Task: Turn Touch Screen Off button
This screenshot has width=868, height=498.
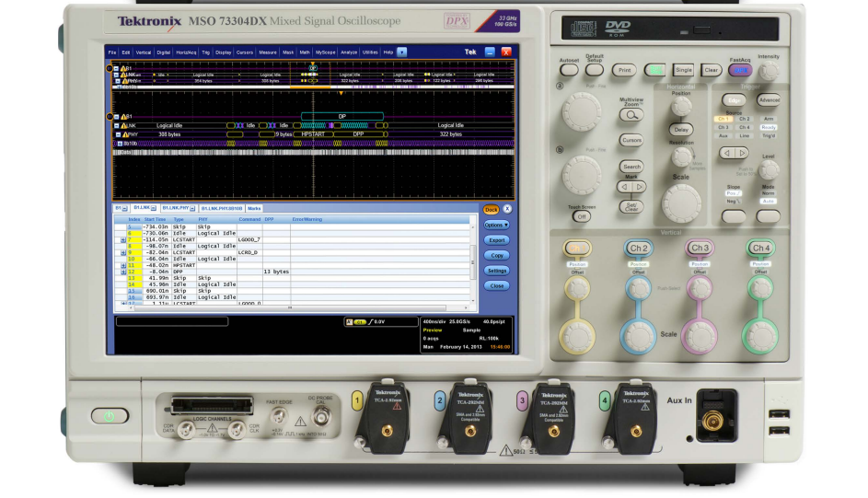Action: pos(581,216)
